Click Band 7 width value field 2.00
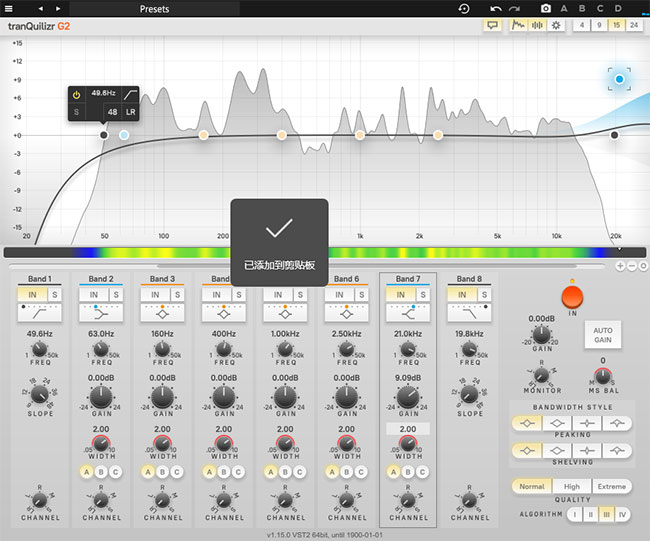 tap(408, 429)
